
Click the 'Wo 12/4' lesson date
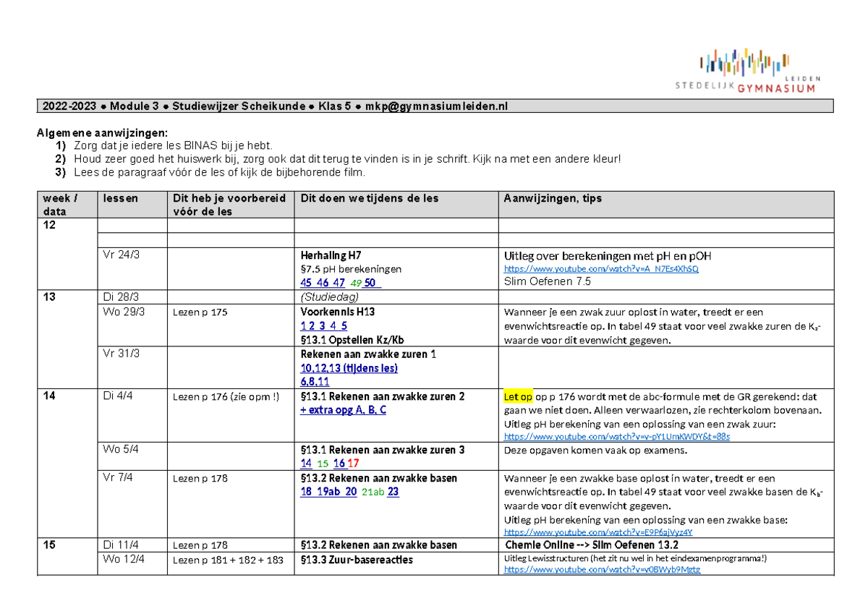124,559
